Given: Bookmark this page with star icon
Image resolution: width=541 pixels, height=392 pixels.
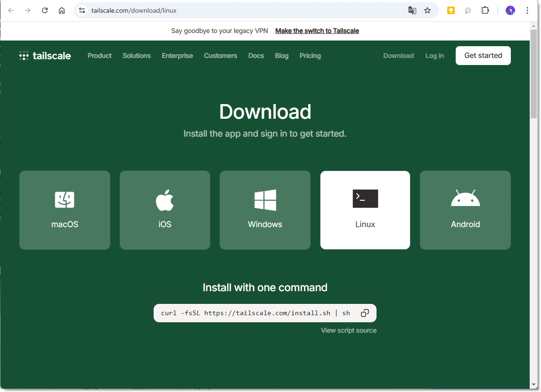Looking at the screenshot, I should 427,10.
